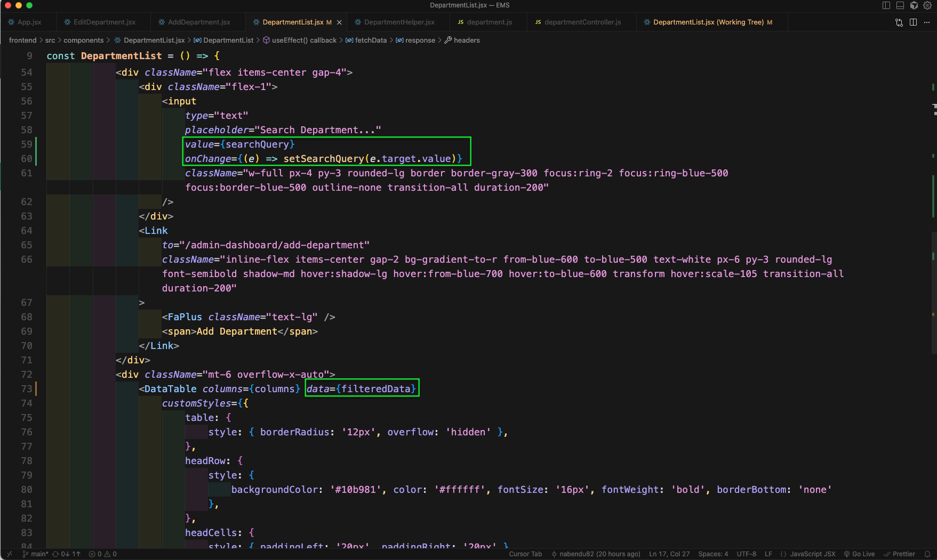Click the JS icon on departmentController.js tab
The image size is (937, 560).
click(538, 22)
